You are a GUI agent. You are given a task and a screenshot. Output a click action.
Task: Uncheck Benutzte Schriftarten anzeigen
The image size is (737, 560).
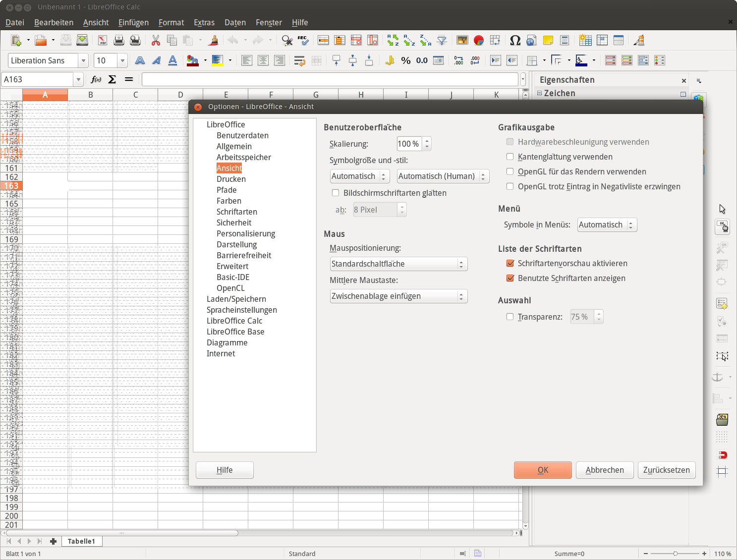point(510,278)
